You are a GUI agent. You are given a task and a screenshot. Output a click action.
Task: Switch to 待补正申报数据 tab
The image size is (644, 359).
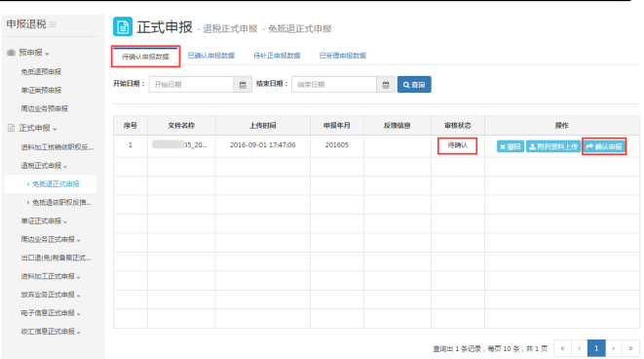[x=277, y=56]
